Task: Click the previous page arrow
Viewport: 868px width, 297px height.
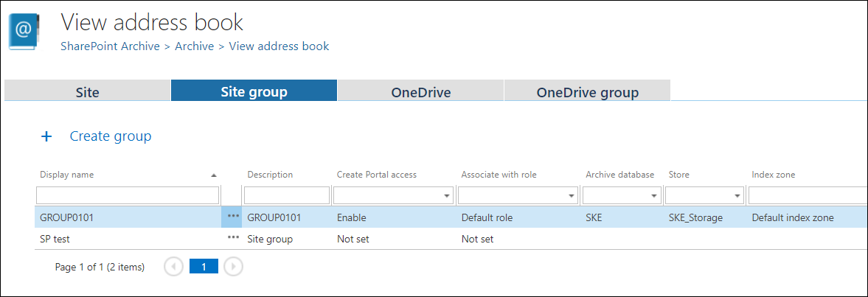Action: point(174,267)
